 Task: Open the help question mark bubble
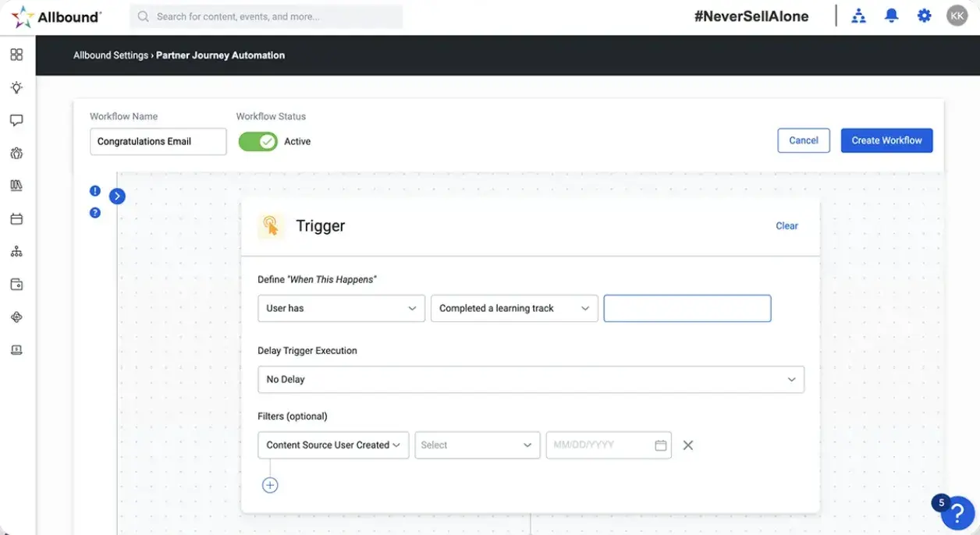coord(957,513)
